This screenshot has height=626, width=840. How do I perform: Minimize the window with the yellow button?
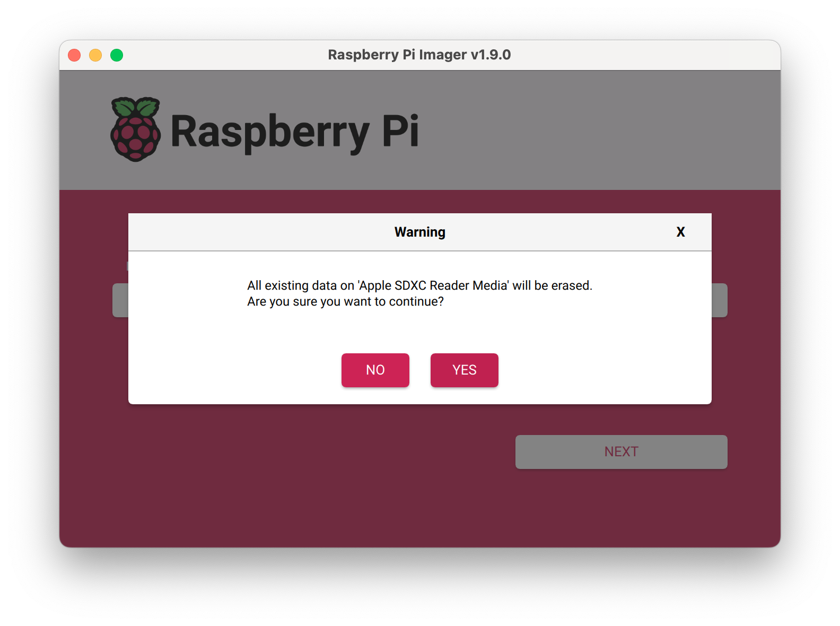click(x=95, y=55)
